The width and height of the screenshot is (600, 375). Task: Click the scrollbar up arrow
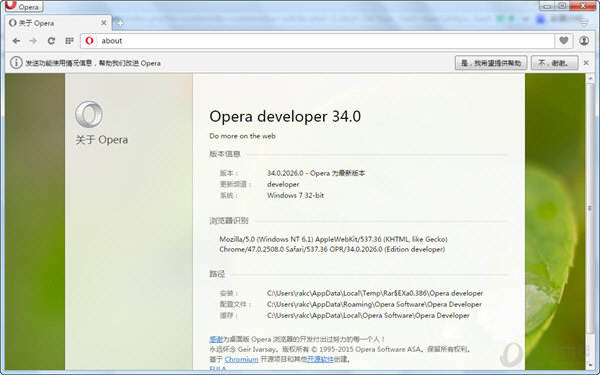[x=590, y=78]
